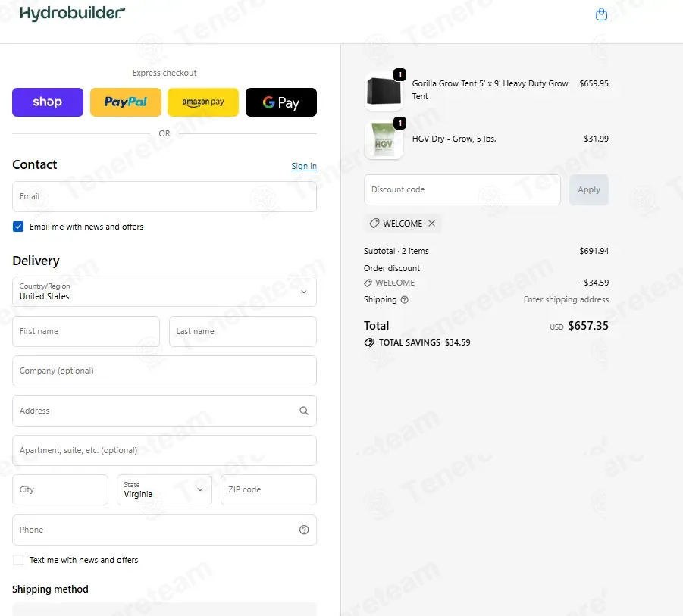Select the City field
Image resolution: width=683 pixels, height=616 pixels.
tap(60, 489)
